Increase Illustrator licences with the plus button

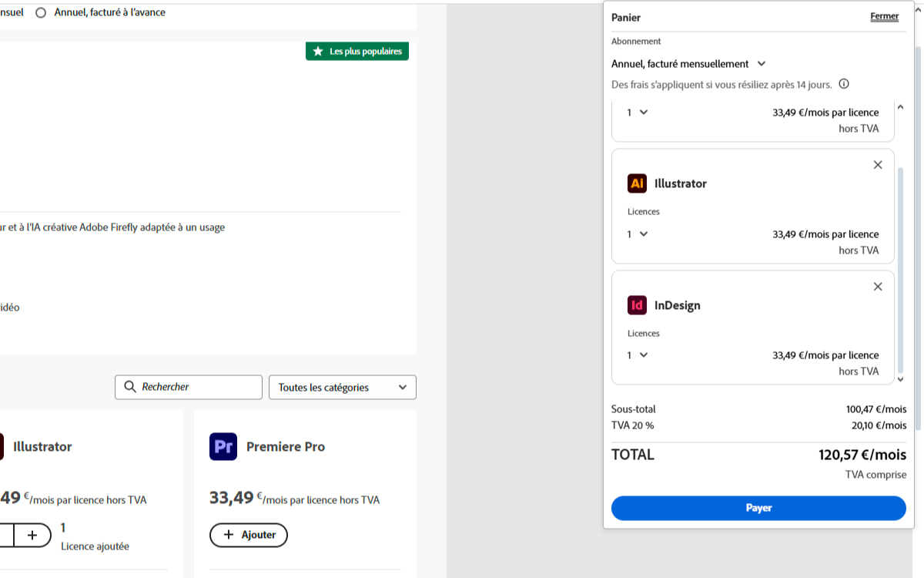pyautogui.click(x=32, y=535)
